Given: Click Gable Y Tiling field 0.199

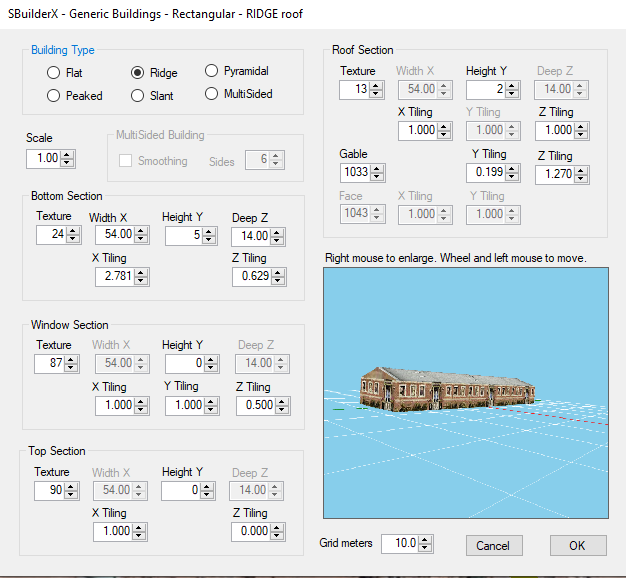Looking at the screenshot, I should (485, 173).
